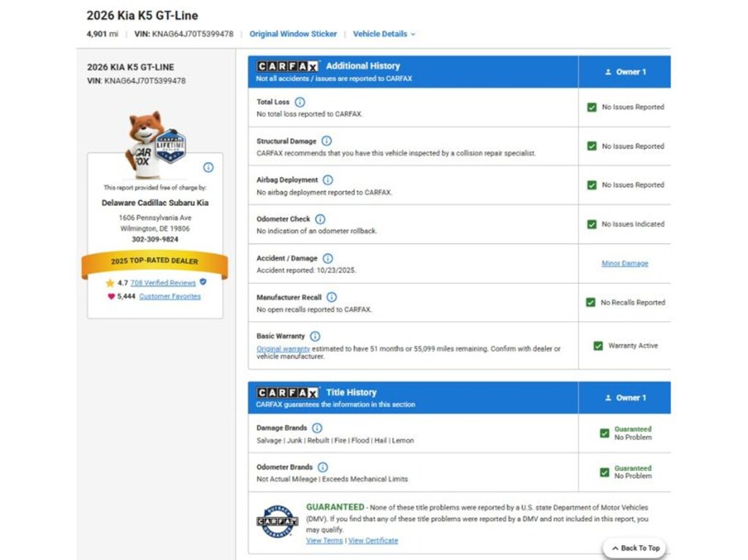Click CARFAX logo in Additional History header
Image resolution: width=748 pixels, height=560 pixels.
tap(287, 66)
